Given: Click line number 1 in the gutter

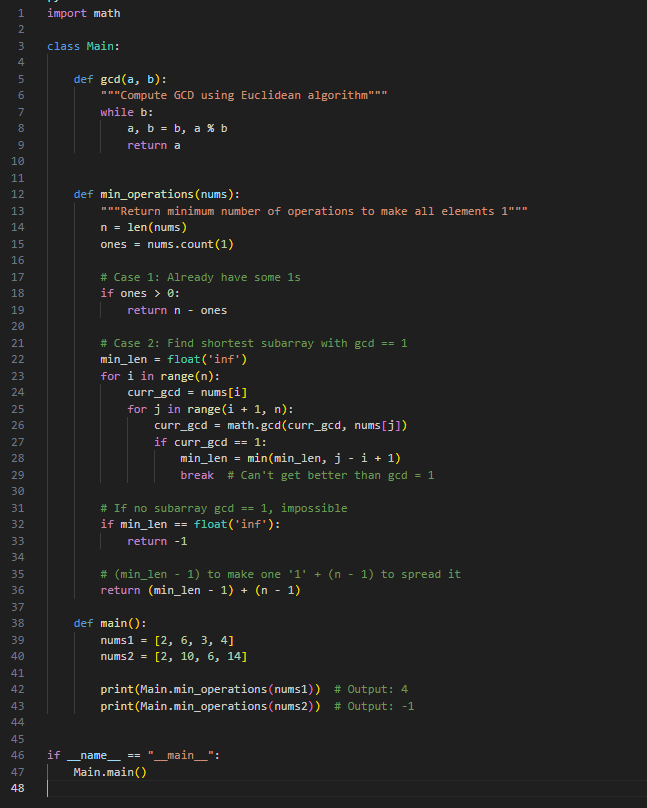Looking at the screenshot, I should point(21,13).
